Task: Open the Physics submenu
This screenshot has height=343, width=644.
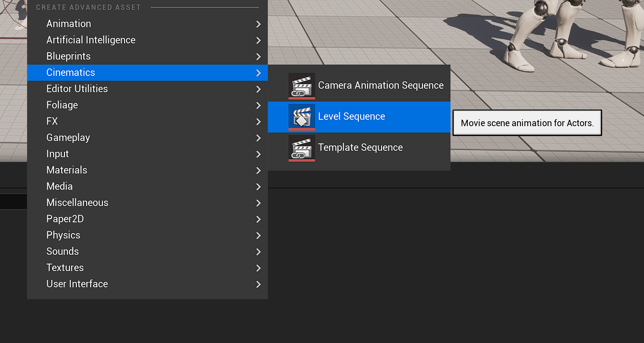Action: click(147, 235)
